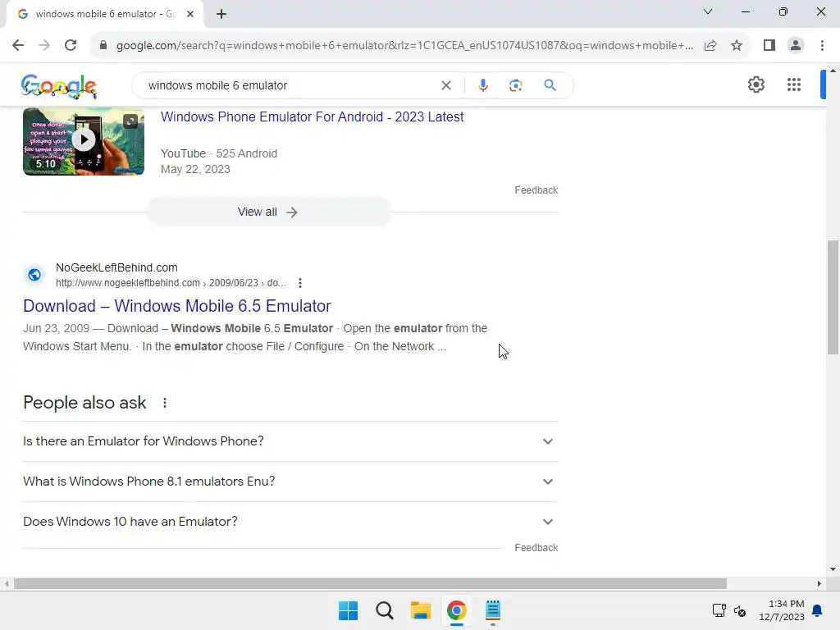Viewport: 840px width, 630px height.
Task: Click the network display tray icon
Action: point(719,610)
